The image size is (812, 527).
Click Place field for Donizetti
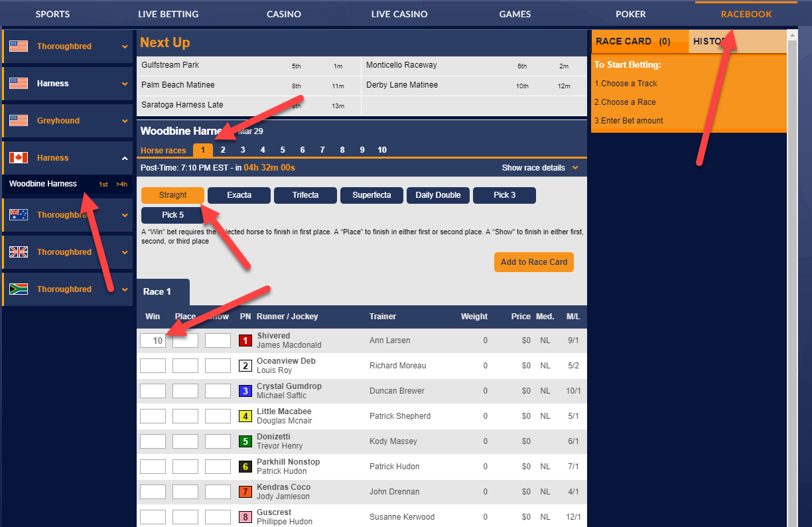click(x=185, y=441)
